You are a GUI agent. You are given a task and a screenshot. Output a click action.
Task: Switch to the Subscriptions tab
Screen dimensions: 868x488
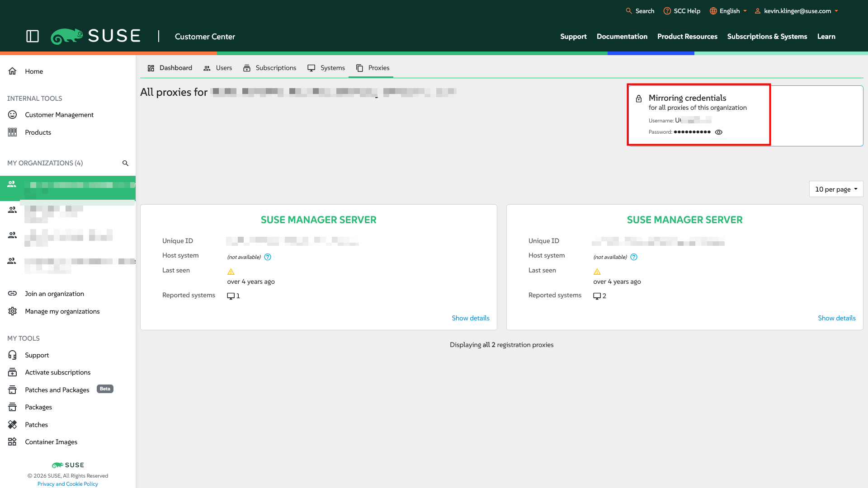(x=270, y=68)
